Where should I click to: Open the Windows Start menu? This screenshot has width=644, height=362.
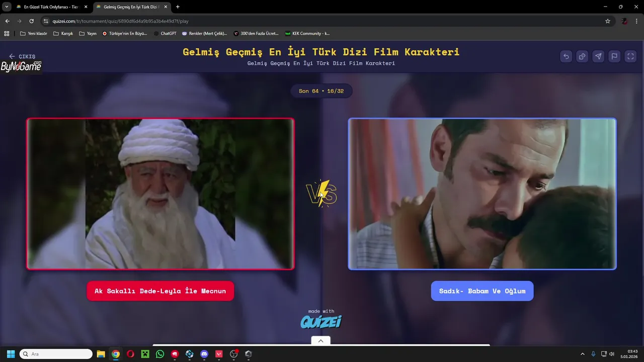coord(11,354)
